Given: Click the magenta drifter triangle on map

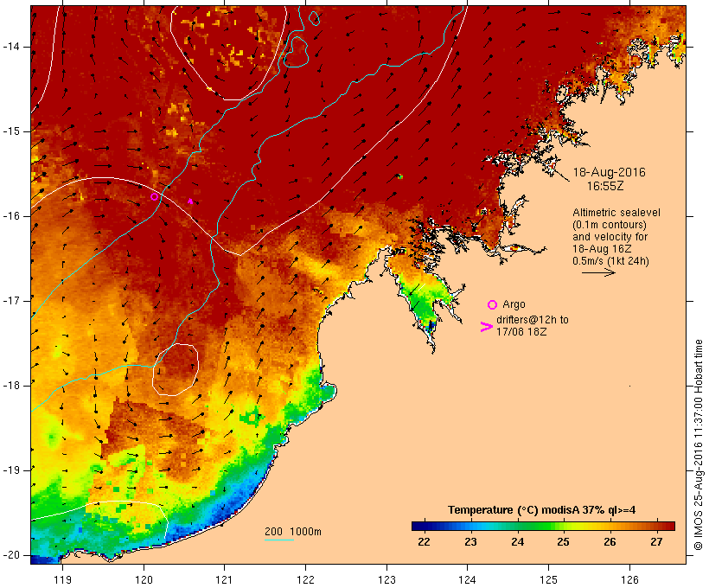Looking at the screenshot, I should (190, 201).
